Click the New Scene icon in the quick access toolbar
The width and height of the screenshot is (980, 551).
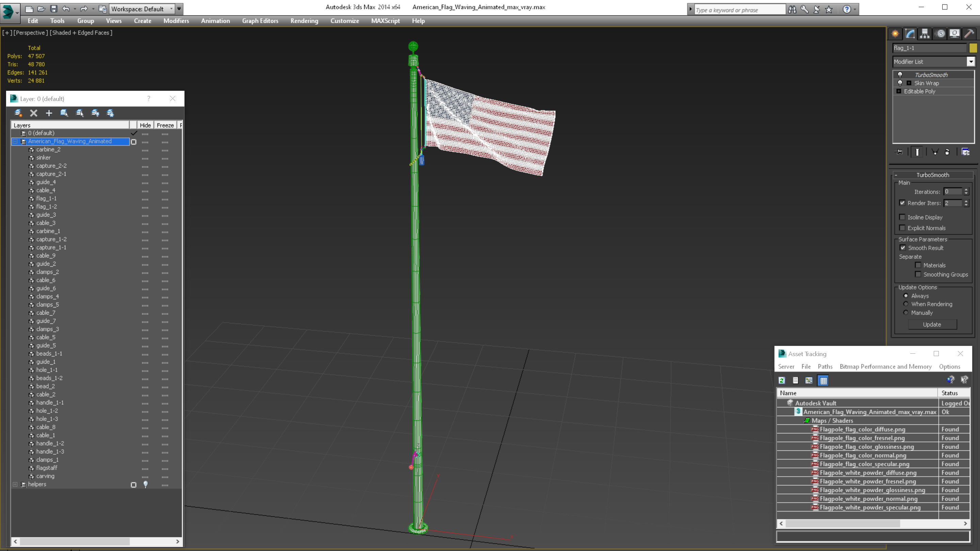click(29, 9)
